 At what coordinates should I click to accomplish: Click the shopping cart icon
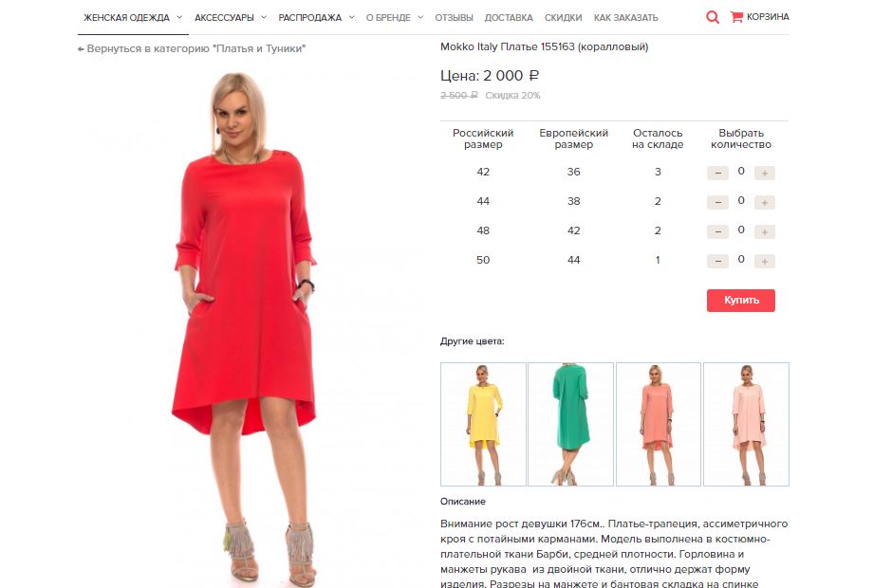[736, 17]
